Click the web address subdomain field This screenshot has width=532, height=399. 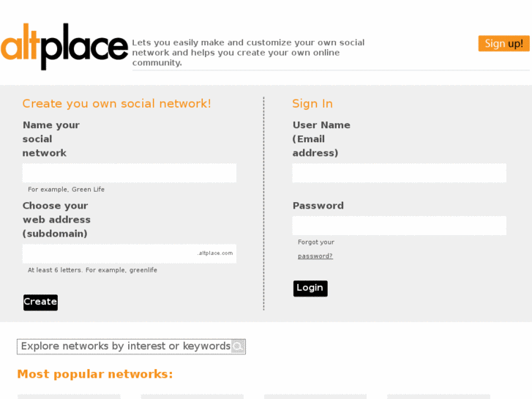[x=110, y=253]
